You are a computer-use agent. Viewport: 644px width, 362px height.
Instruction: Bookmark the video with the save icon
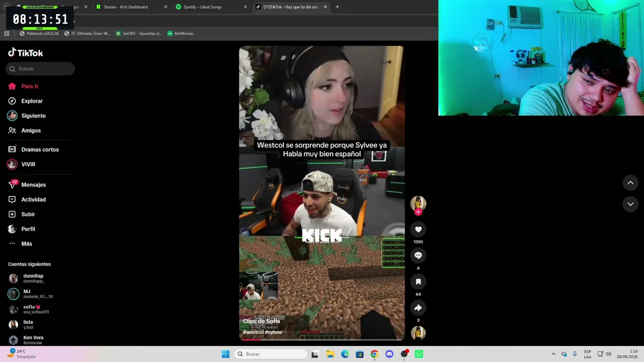(418, 282)
